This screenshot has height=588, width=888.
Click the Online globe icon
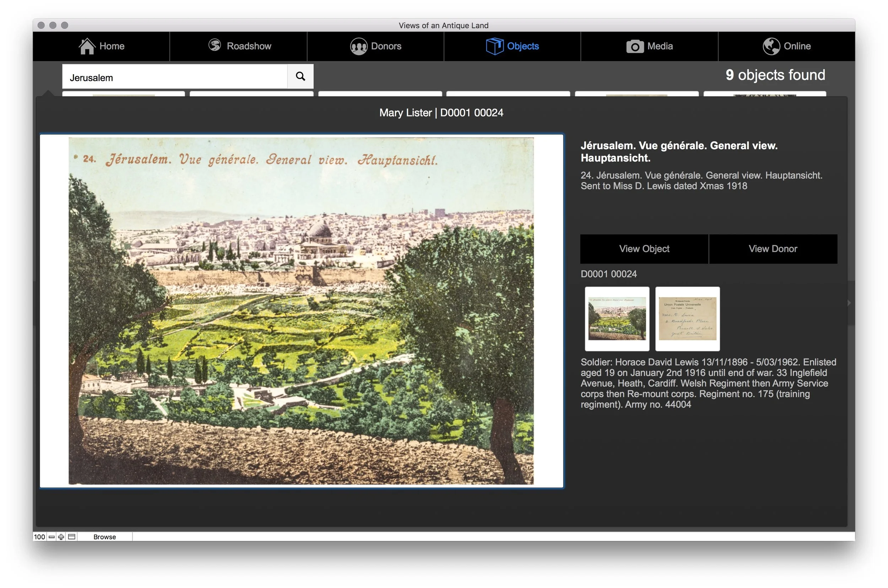click(771, 47)
